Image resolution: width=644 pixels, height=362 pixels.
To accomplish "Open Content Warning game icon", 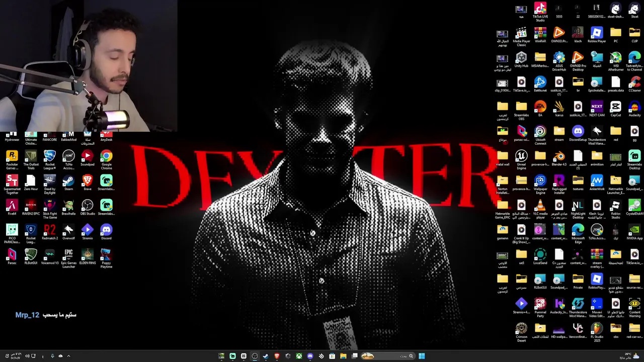I will click(634, 308).
